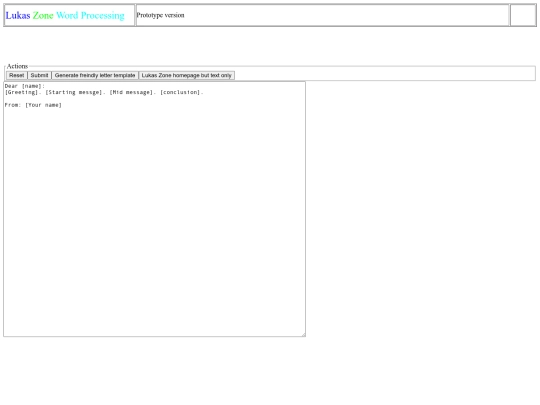This screenshot has width=540, height=405.
Task: Click the empty header cell at right
Action: (x=523, y=15)
